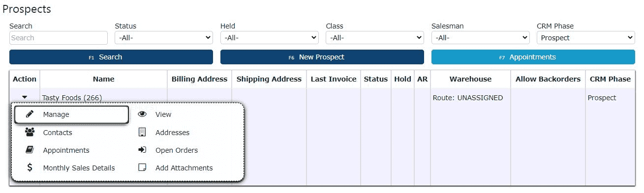The image size is (644, 193).
Task: Click the people icon for Contacts
Action: pyautogui.click(x=30, y=132)
